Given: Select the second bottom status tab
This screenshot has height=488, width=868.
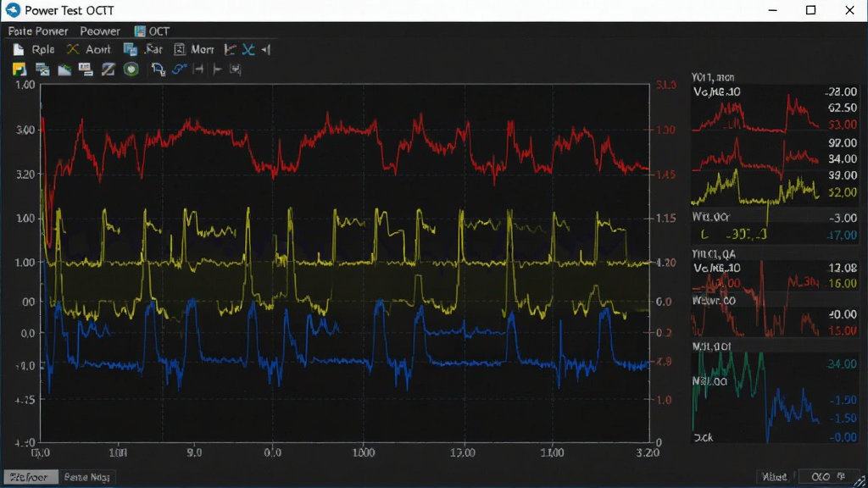Looking at the screenshot, I should [87, 477].
